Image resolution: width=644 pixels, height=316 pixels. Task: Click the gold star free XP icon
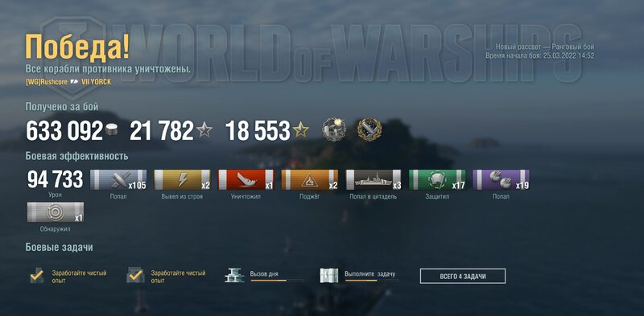[300, 130]
